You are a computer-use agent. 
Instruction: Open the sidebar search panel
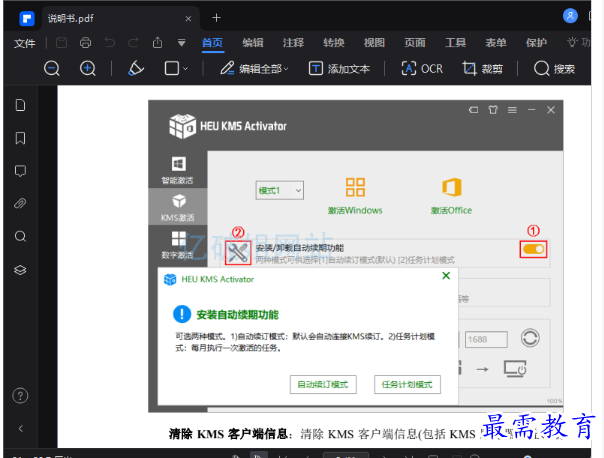(20, 236)
